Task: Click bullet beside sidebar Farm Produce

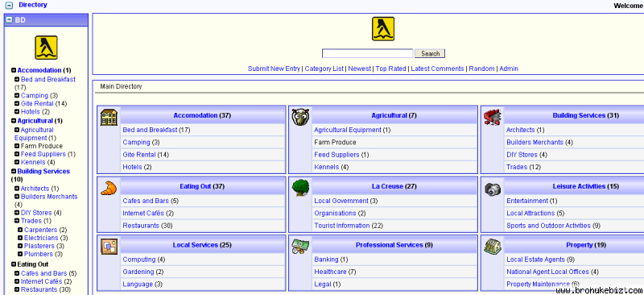Action: (x=17, y=146)
